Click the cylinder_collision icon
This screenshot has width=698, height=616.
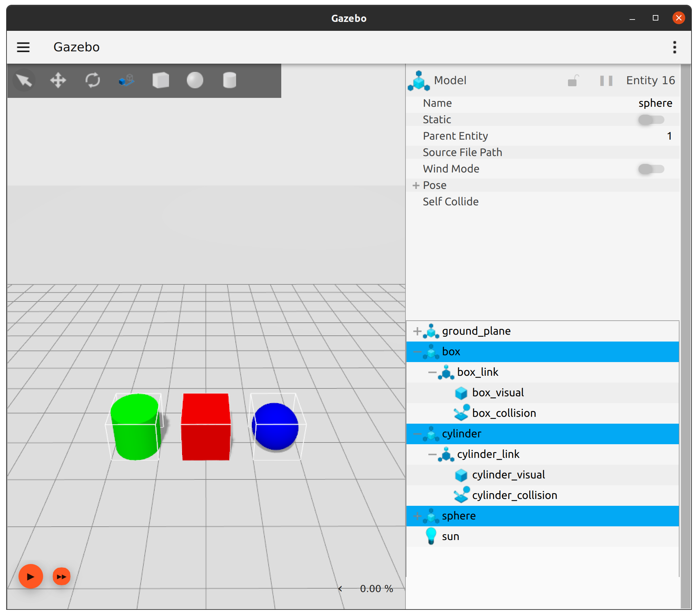462,495
